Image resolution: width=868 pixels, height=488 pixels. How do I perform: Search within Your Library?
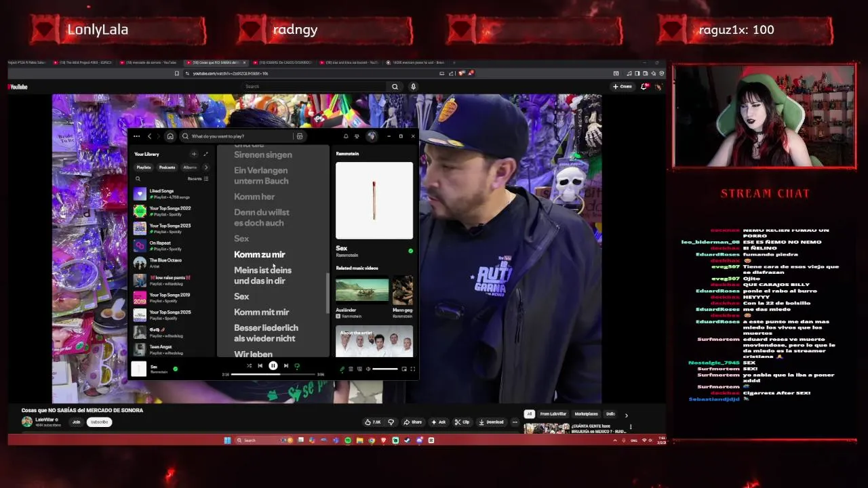click(138, 179)
